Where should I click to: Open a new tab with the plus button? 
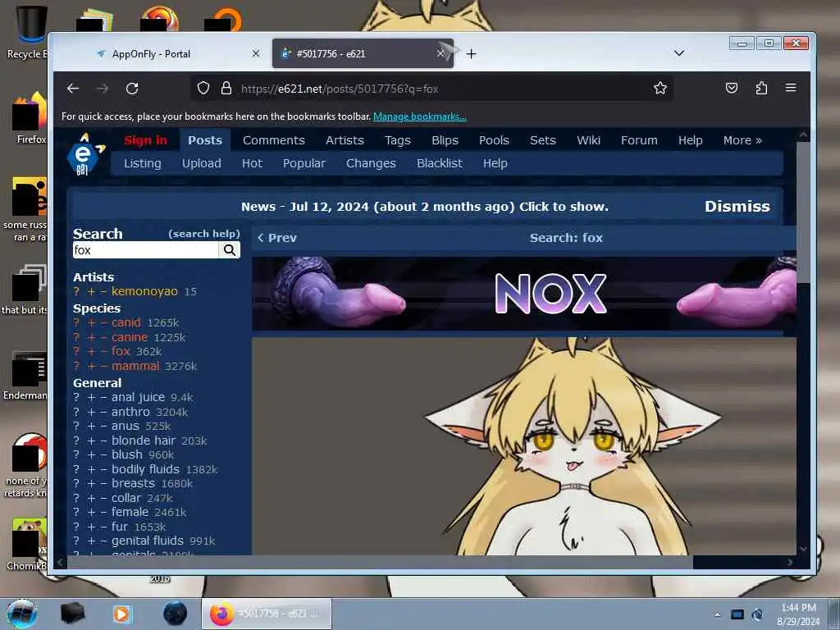(471, 53)
